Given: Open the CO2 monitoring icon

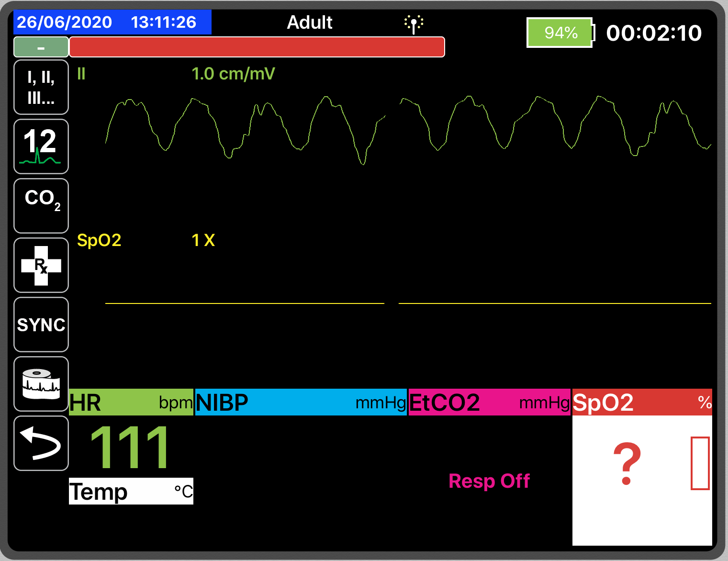Looking at the screenshot, I should point(41,206).
